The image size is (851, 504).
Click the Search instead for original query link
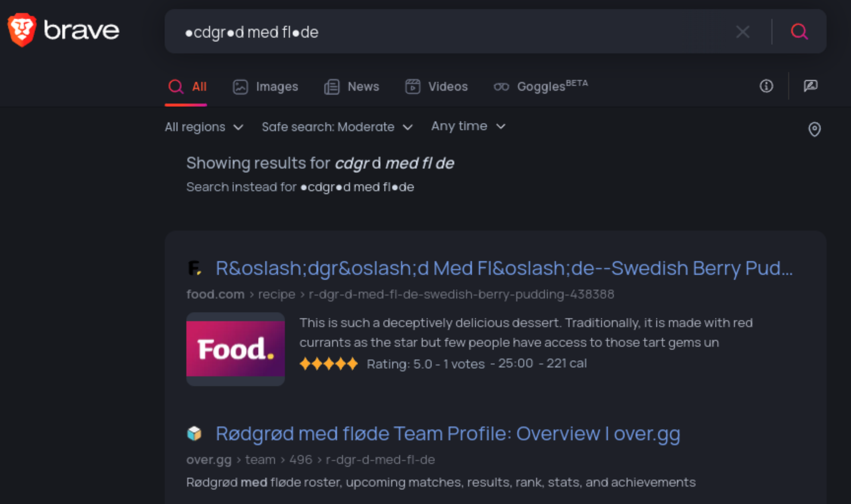coord(357,187)
